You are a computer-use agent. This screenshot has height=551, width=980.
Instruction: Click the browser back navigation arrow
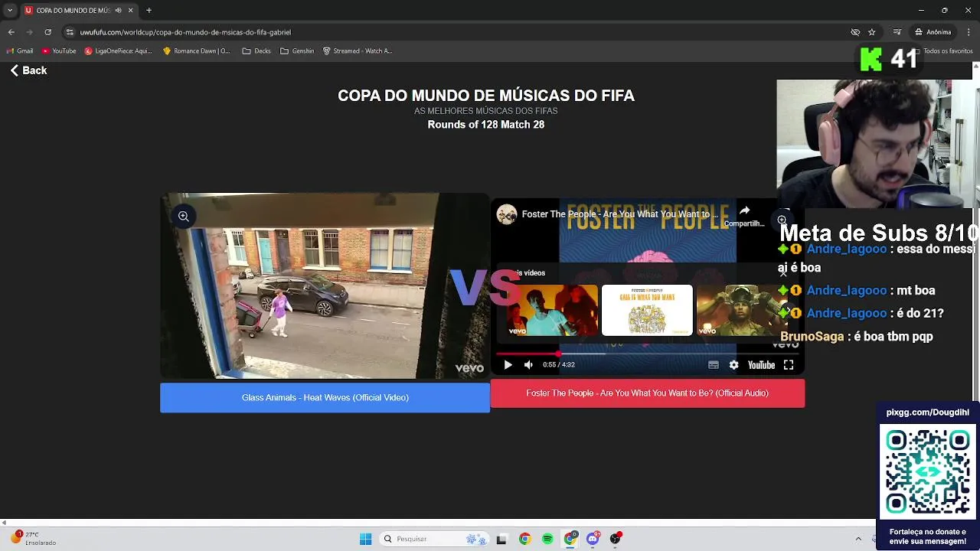11,32
